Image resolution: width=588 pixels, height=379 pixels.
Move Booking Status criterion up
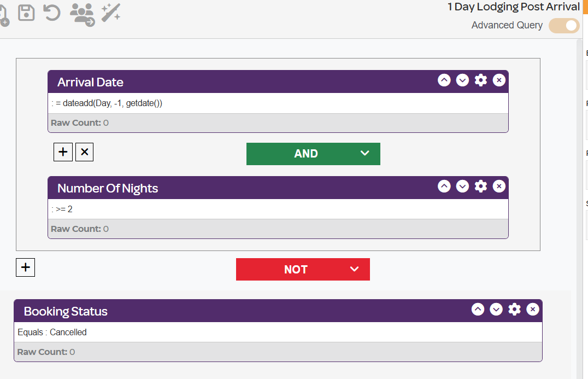click(x=478, y=309)
